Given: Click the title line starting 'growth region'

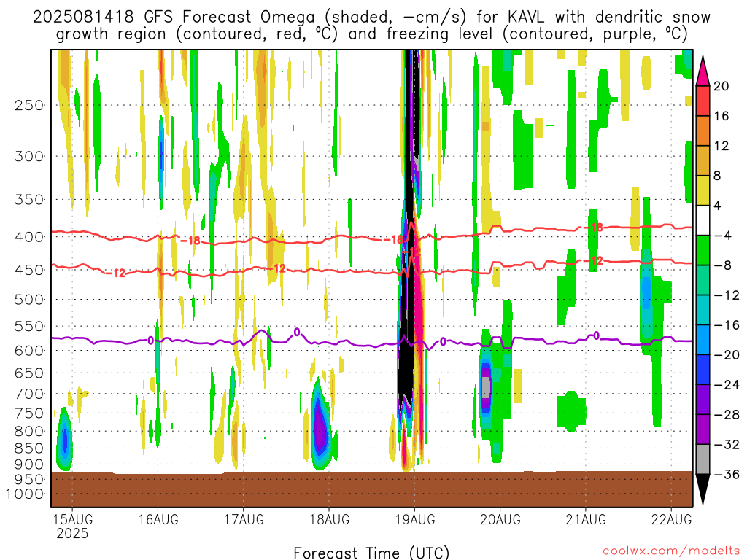Looking at the screenshot, I should [x=371, y=34].
